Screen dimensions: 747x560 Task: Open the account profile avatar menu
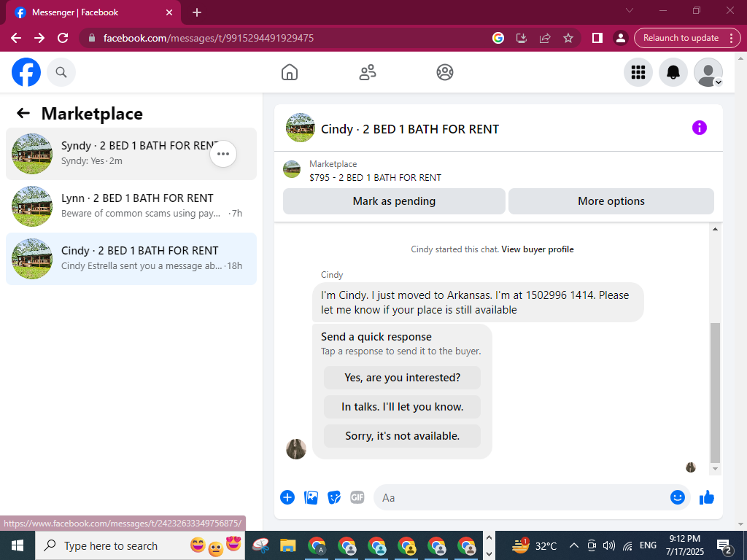(x=708, y=72)
